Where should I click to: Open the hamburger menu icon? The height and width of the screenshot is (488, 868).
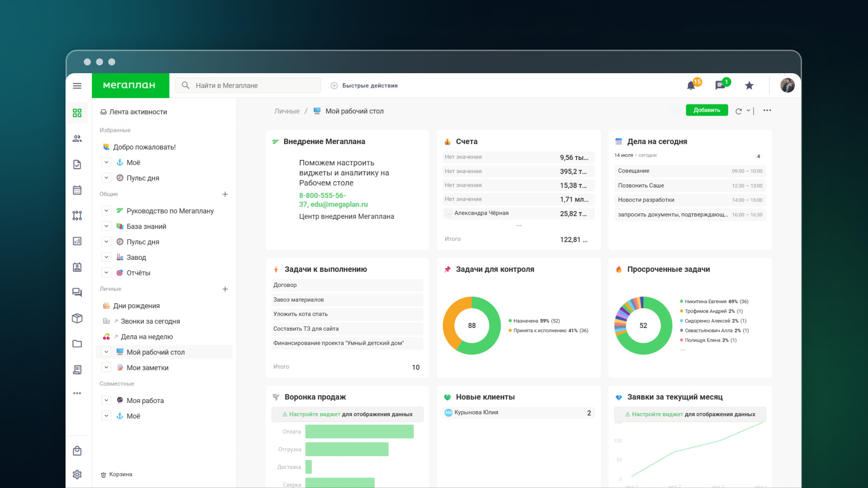click(x=77, y=85)
